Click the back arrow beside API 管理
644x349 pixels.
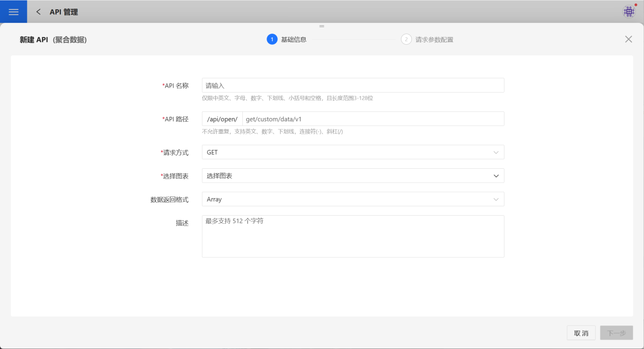pyautogui.click(x=38, y=12)
